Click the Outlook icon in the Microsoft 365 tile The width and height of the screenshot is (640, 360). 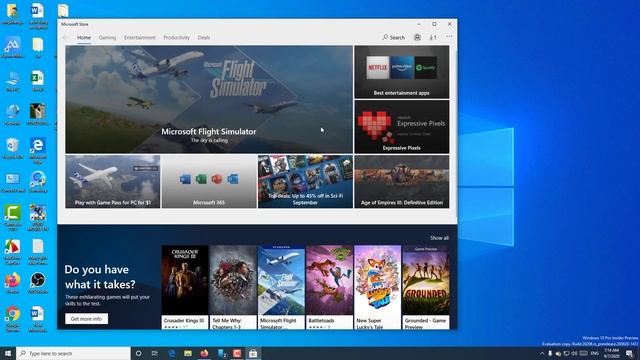click(x=233, y=179)
